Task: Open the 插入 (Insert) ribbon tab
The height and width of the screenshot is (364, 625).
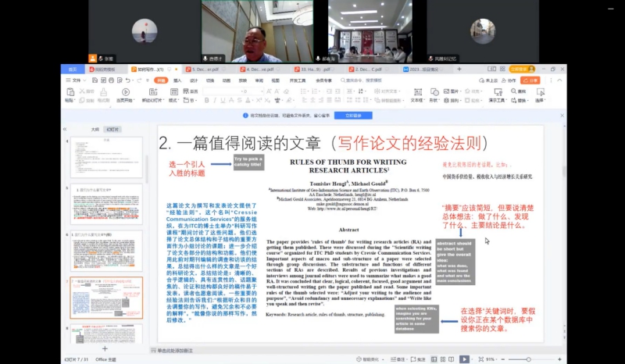Action: (177, 80)
